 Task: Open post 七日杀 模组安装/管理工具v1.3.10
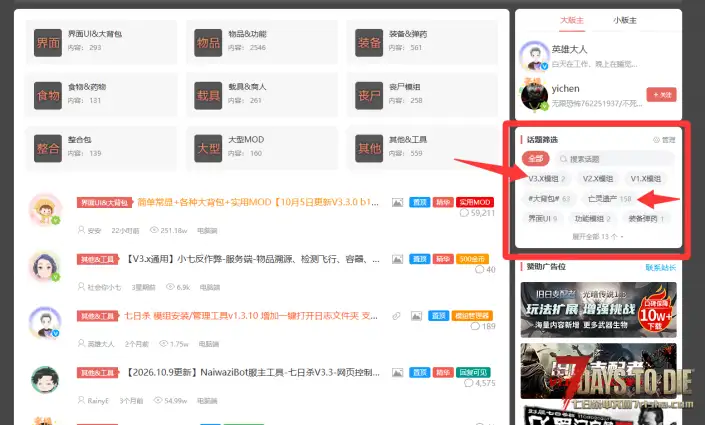point(251,316)
